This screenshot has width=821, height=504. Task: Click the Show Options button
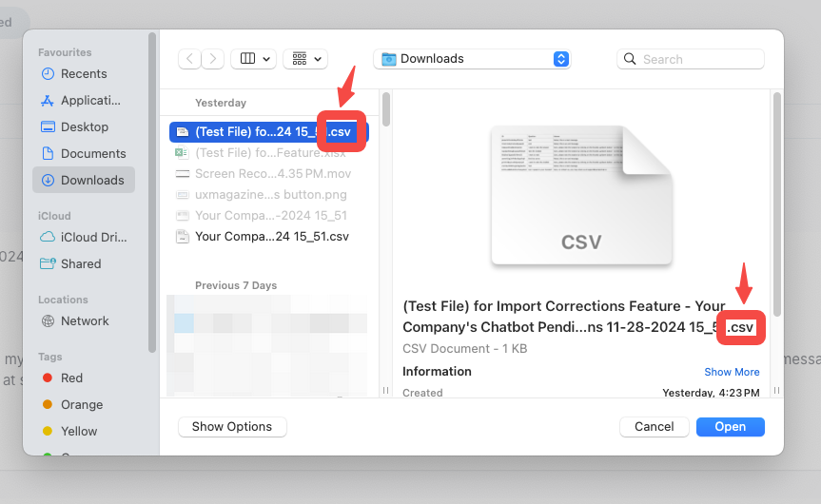pos(232,427)
